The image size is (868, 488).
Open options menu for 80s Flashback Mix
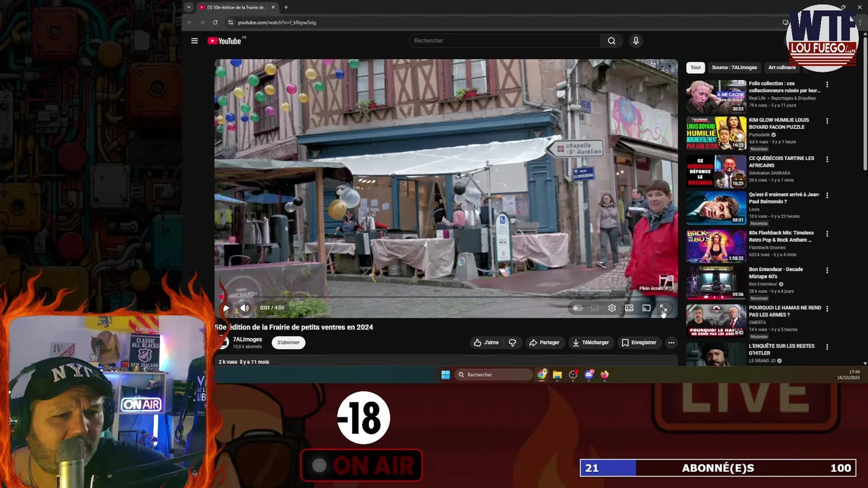point(827,234)
